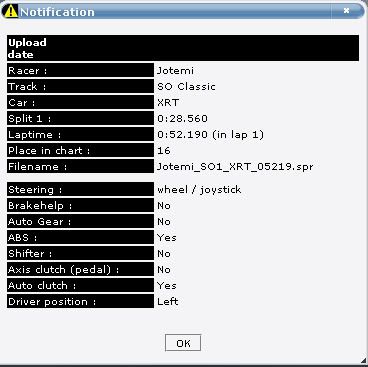
Task: Click filename Jotemi_SO1_XRT_05219.spr
Action: tap(235, 167)
